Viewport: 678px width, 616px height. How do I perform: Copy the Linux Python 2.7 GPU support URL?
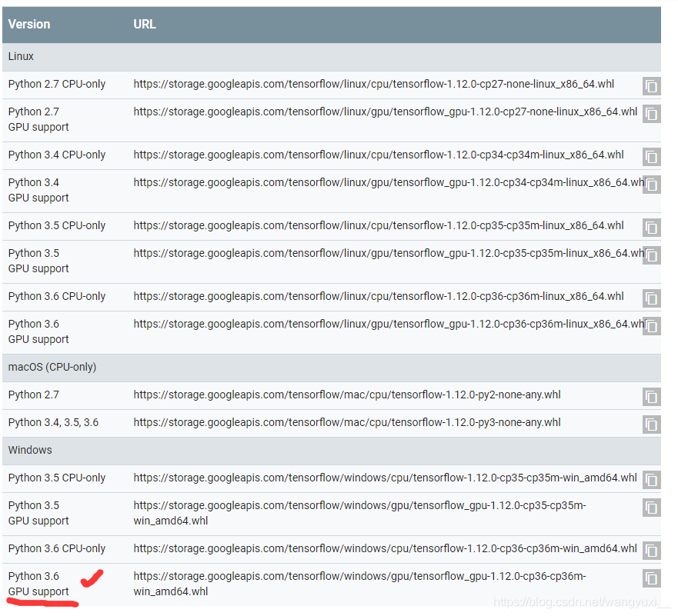651,114
